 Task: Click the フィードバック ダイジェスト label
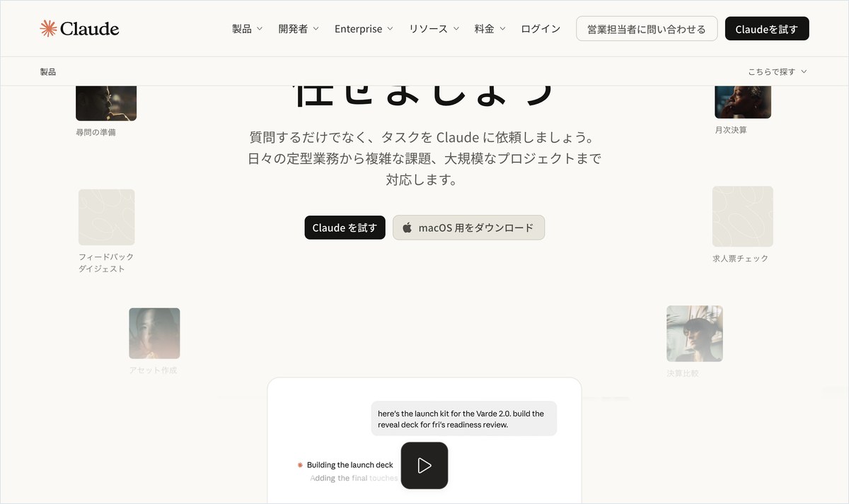(x=106, y=263)
